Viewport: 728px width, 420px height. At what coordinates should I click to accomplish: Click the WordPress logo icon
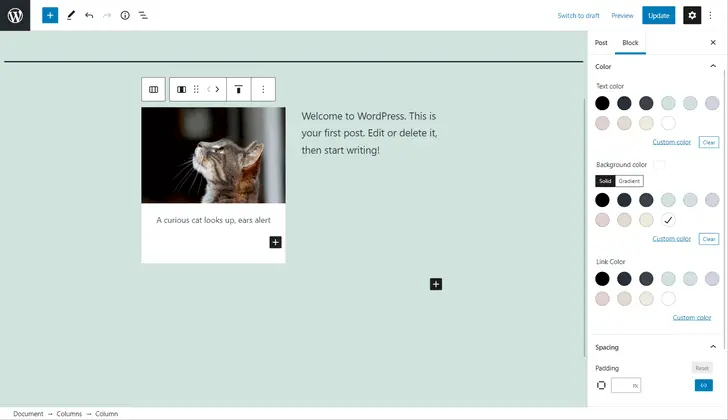click(x=15, y=15)
